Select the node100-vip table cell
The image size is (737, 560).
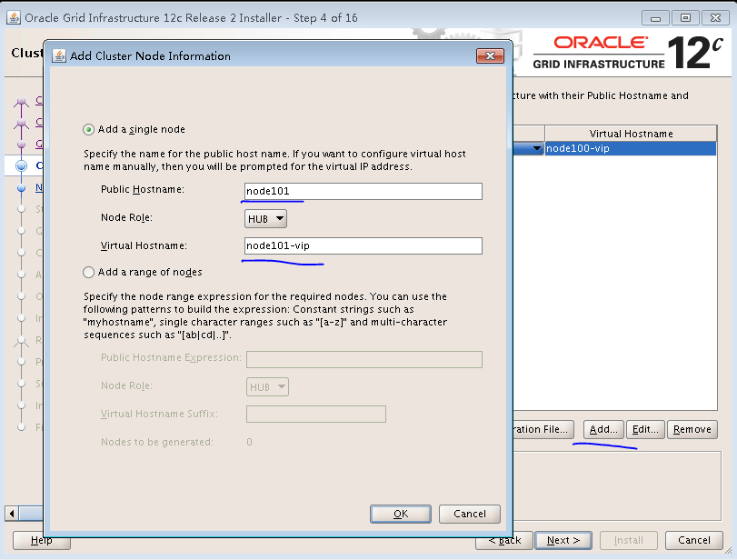pos(631,148)
